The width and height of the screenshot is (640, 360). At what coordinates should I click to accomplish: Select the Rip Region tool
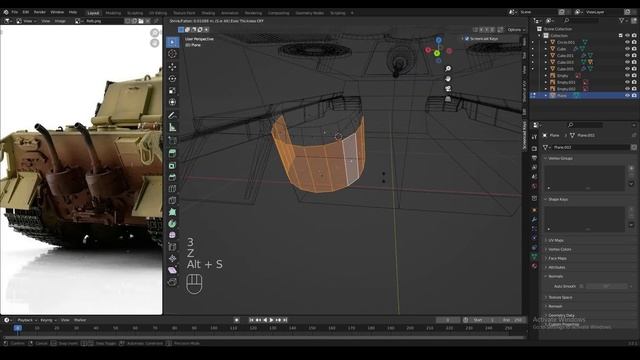click(172, 282)
